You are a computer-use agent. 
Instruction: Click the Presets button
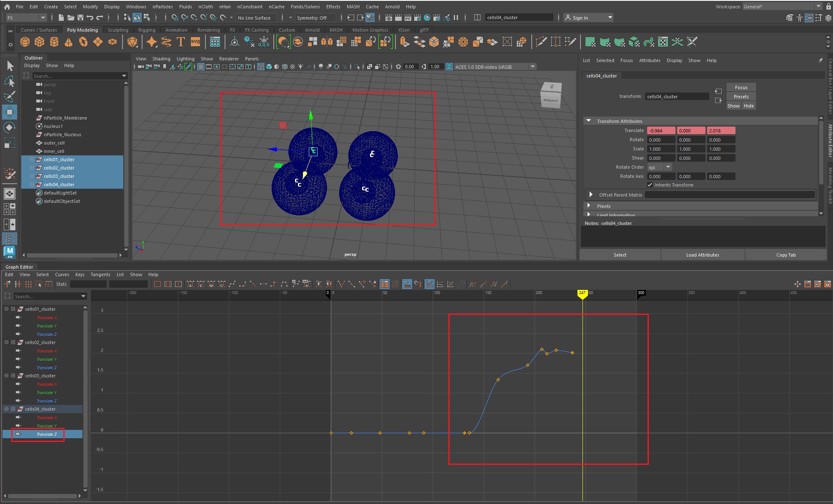point(741,97)
